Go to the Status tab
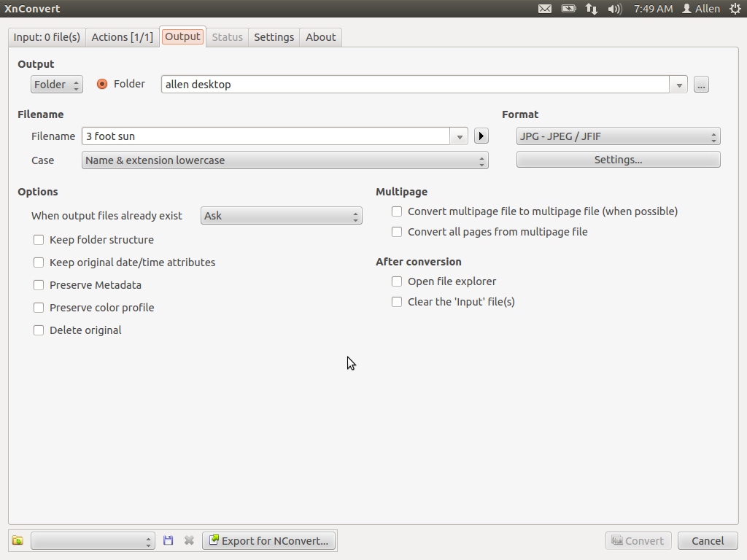This screenshot has width=747, height=560. tap(228, 37)
